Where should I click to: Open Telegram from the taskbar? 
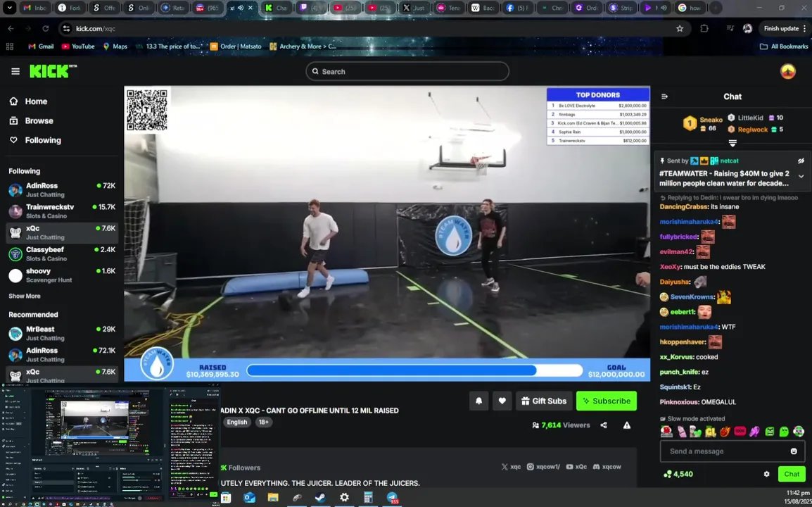click(393, 498)
